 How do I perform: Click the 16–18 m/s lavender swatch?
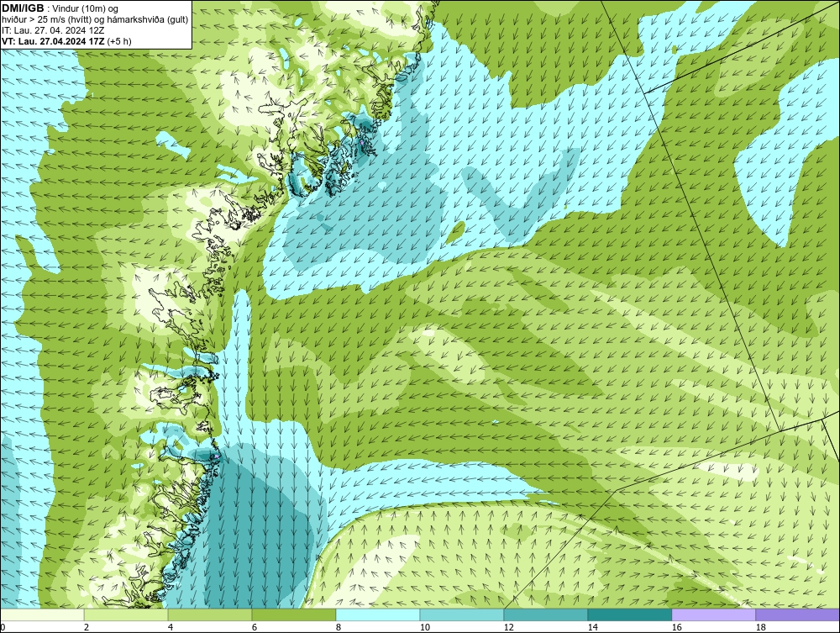(x=713, y=615)
